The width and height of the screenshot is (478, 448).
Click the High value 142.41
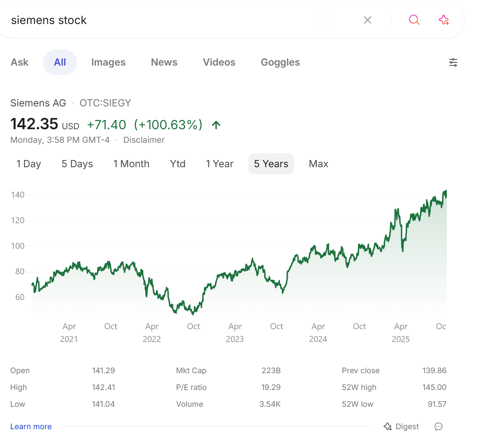(x=104, y=387)
